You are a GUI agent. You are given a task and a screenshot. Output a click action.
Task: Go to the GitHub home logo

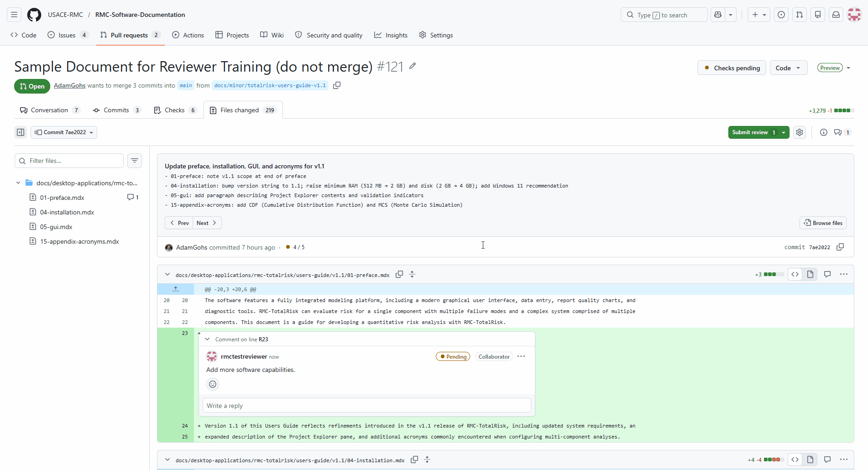tap(34, 15)
